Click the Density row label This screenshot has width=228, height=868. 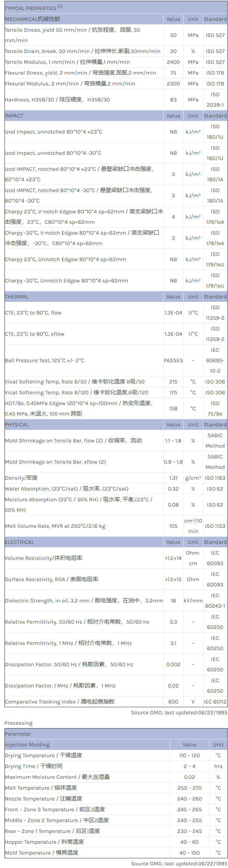21,478
